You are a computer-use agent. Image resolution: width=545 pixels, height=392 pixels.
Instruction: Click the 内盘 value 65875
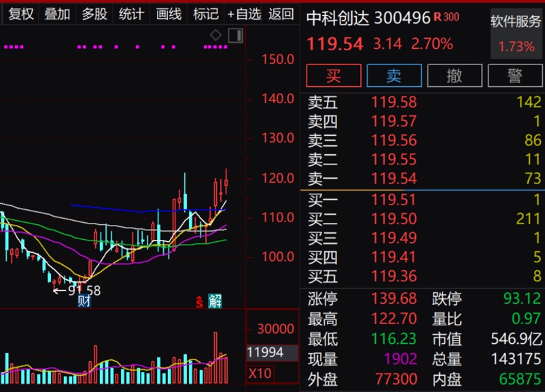tap(520, 379)
